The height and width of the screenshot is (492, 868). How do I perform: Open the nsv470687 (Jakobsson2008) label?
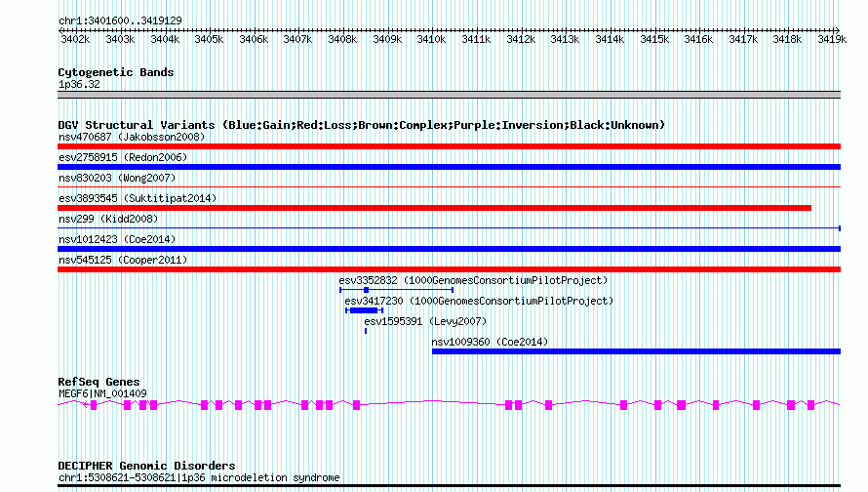[132, 137]
